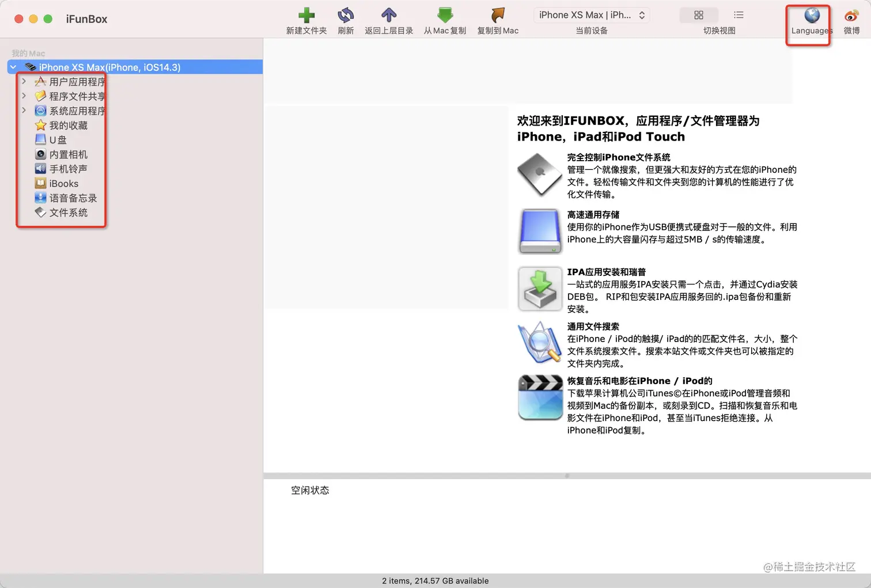Click the clapperboard 恢复音乐和电影 icon

click(x=540, y=397)
